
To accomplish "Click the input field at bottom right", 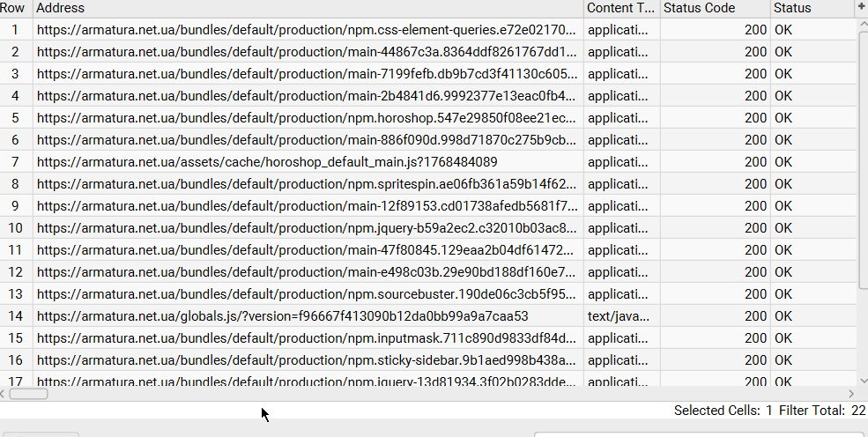I will click(701, 433).
